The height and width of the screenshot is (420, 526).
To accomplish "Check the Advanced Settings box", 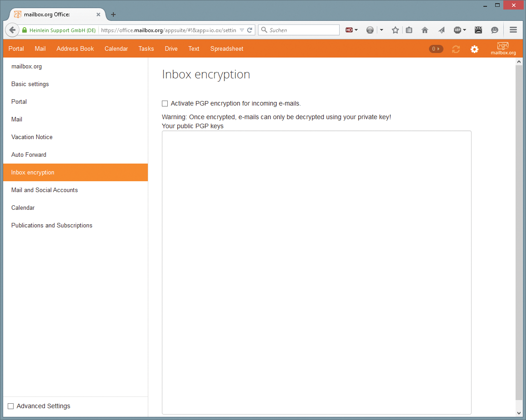I will pyautogui.click(x=11, y=406).
